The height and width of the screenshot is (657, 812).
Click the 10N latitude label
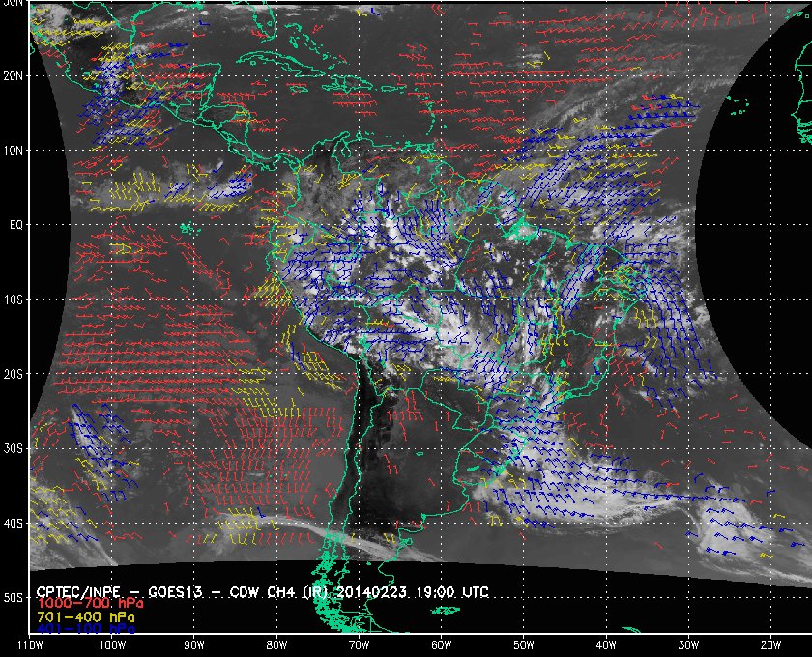point(13,151)
